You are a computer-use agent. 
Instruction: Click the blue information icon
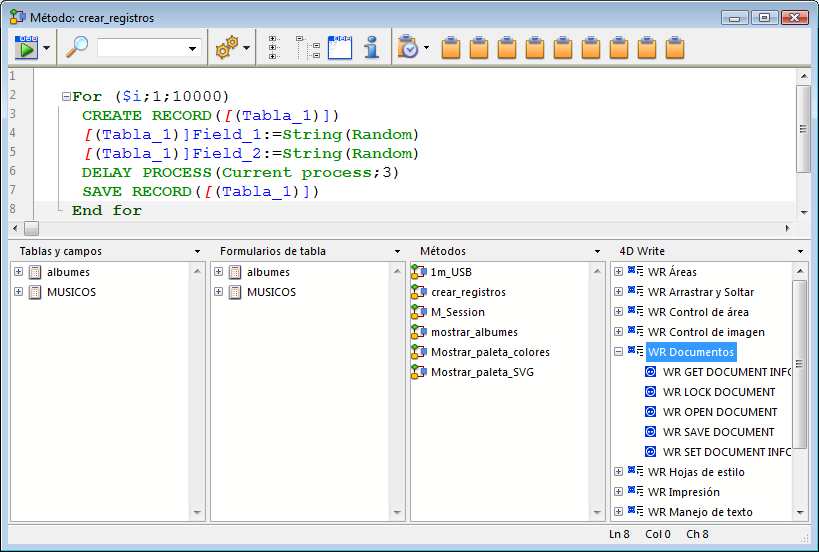[x=371, y=47]
